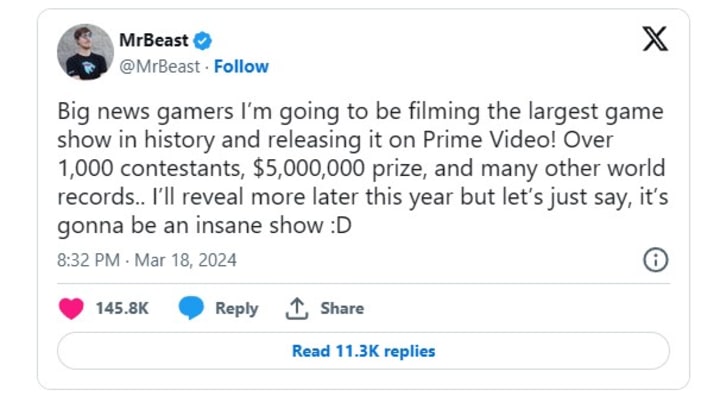Like the tweet with the heart icon
The height and width of the screenshot is (409, 720).
[x=71, y=308]
